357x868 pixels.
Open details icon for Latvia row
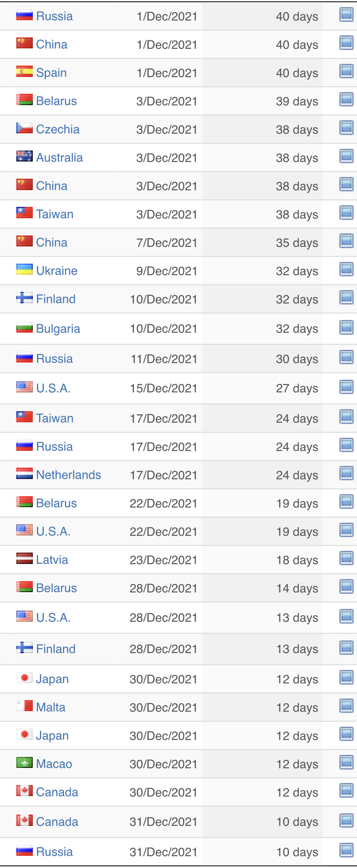[x=346, y=558]
